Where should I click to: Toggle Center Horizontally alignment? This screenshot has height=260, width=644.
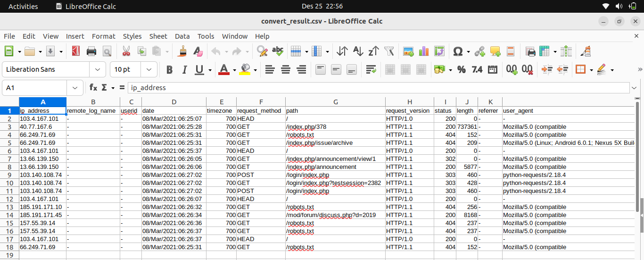click(x=285, y=69)
